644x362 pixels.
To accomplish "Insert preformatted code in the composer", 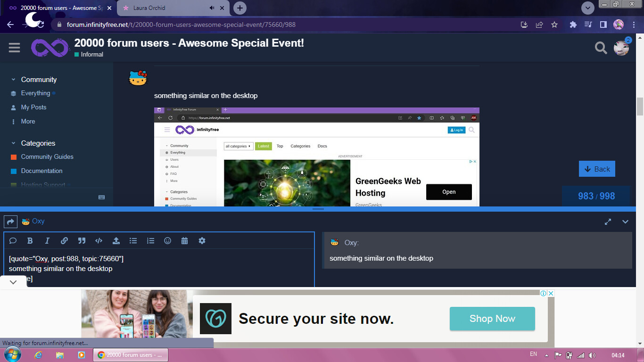I will [99, 240].
